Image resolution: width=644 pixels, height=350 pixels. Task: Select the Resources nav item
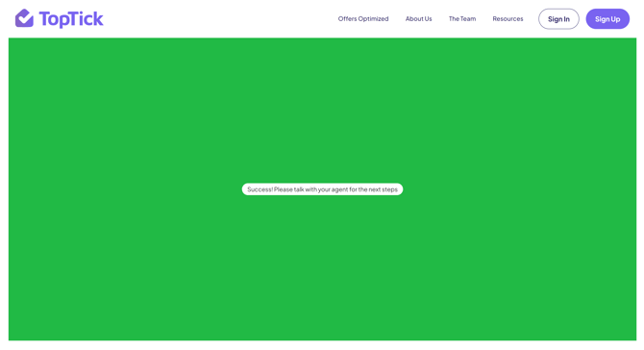coord(508,19)
